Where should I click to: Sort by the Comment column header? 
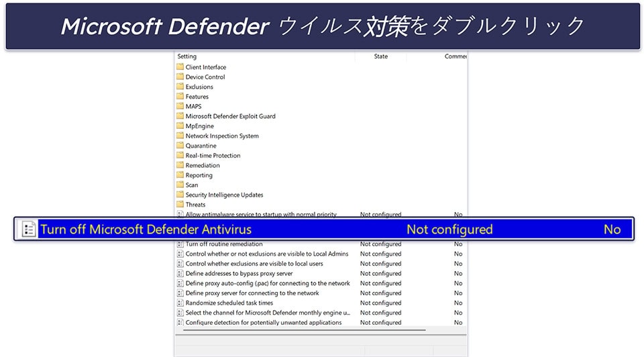click(455, 56)
